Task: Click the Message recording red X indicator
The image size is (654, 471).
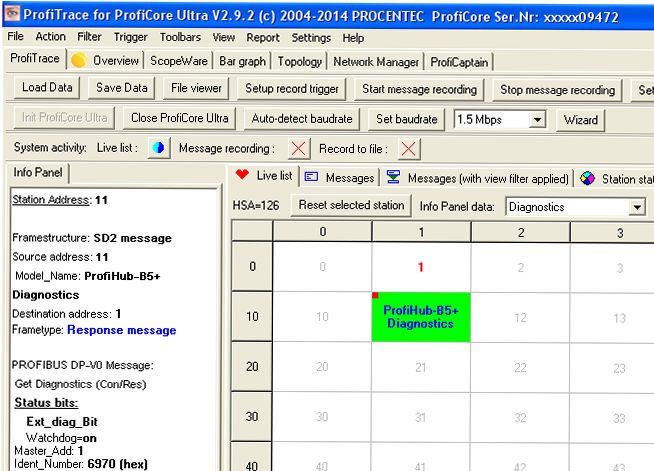Action: pyautogui.click(x=298, y=148)
